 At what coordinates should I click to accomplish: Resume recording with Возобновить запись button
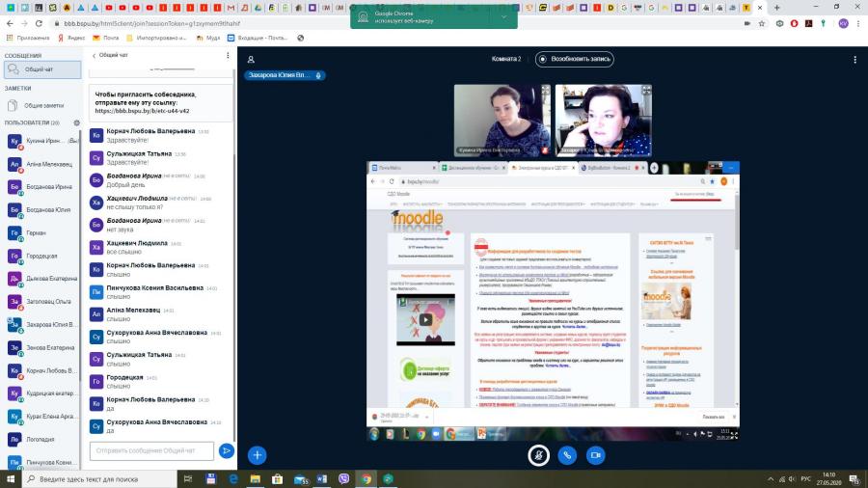(574, 59)
